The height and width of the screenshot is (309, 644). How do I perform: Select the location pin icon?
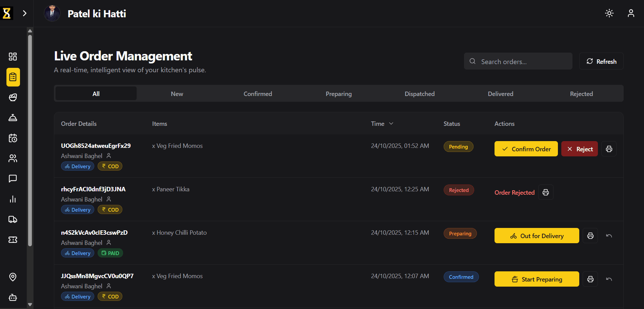(13, 277)
